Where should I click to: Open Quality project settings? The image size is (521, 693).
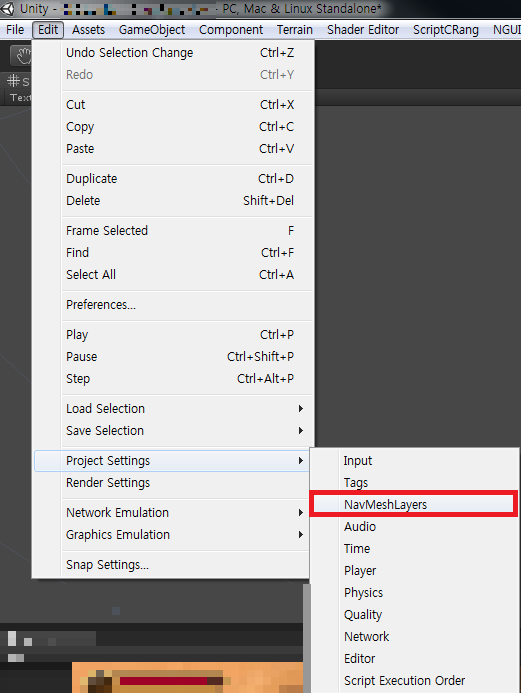415,614
